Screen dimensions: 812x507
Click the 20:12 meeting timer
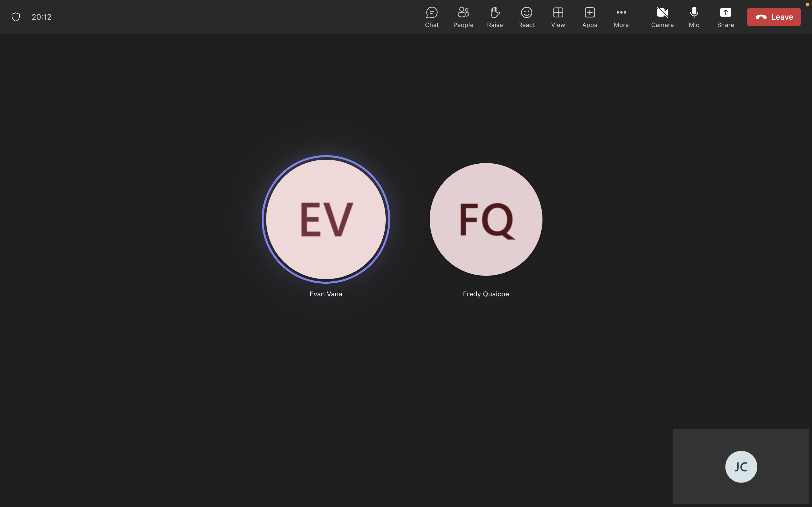click(x=42, y=17)
